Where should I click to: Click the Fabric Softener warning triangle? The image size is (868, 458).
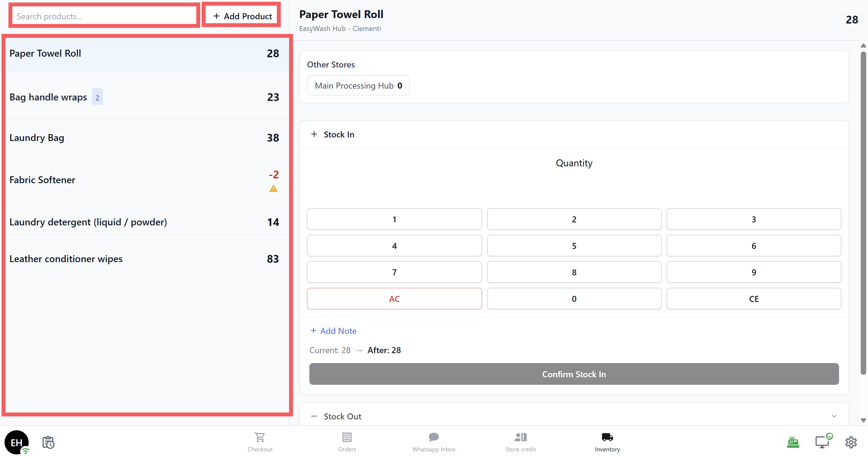(273, 189)
